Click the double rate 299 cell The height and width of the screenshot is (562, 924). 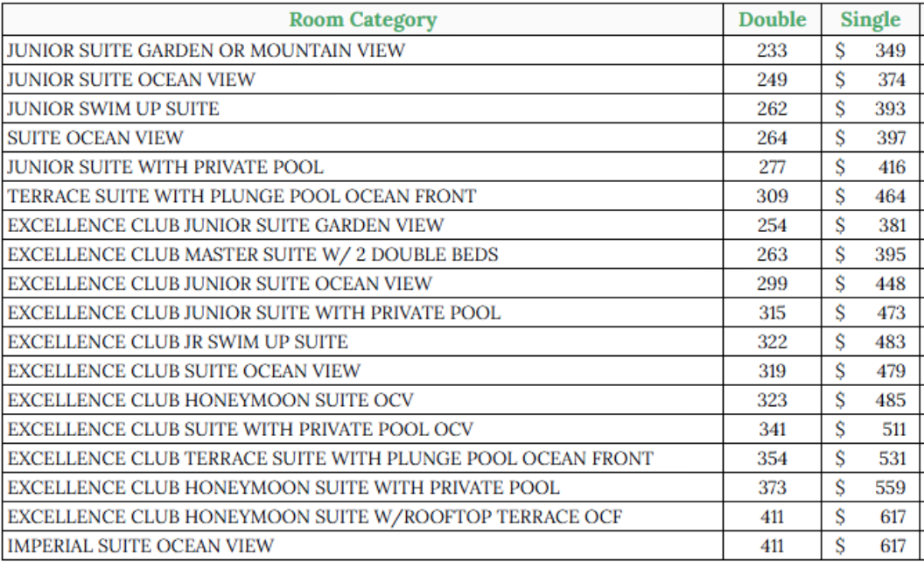click(772, 284)
